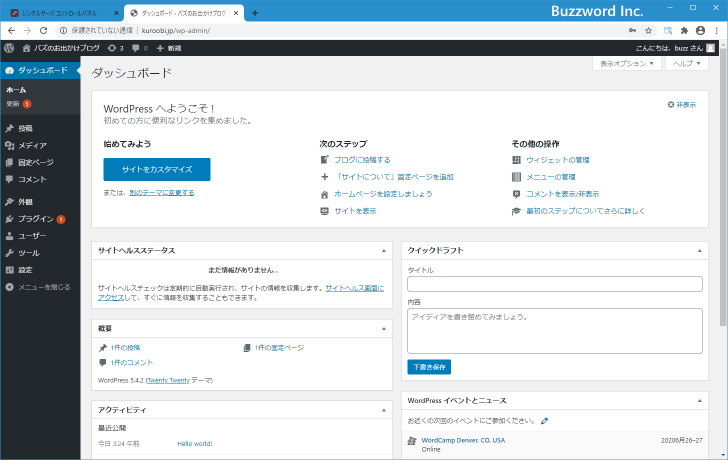Open the 投稿 posts menu in sidebar

tap(25, 129)
